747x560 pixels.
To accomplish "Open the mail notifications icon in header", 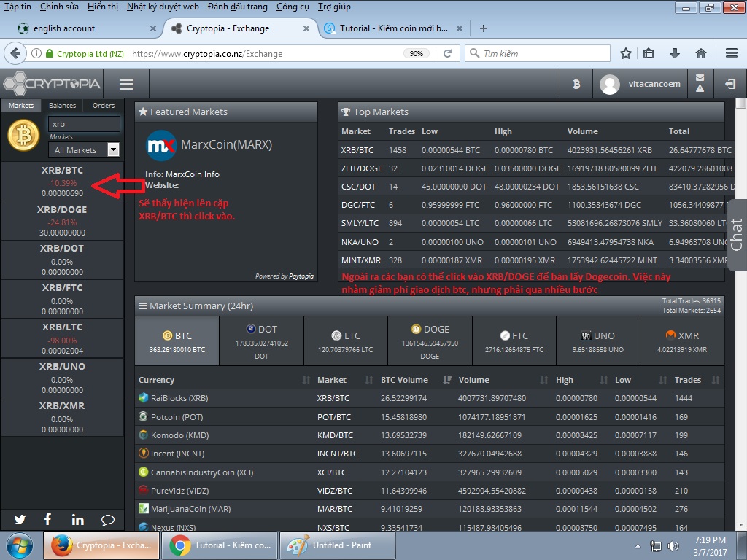I will (700, 77).
